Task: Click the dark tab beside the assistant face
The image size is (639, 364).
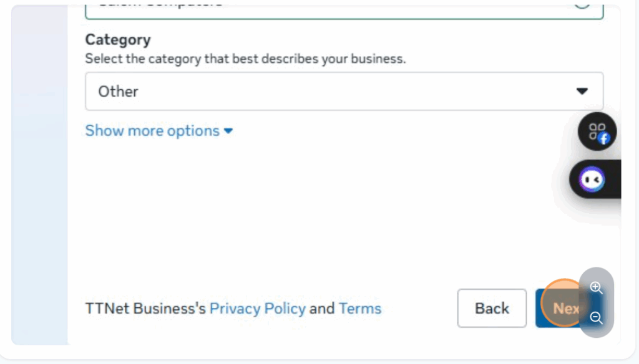Action: pyautogui.click(x=614, y=180)
